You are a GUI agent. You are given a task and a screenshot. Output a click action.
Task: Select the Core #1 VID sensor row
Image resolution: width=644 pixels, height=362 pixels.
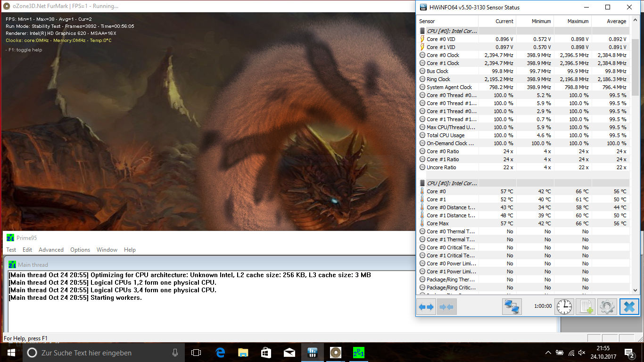click(x=523, y=47)
